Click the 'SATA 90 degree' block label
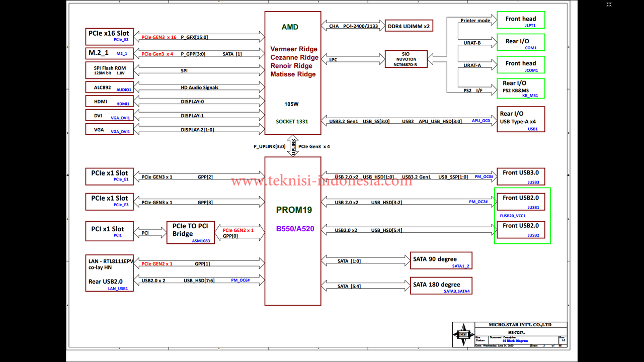 tap(435, 259)
